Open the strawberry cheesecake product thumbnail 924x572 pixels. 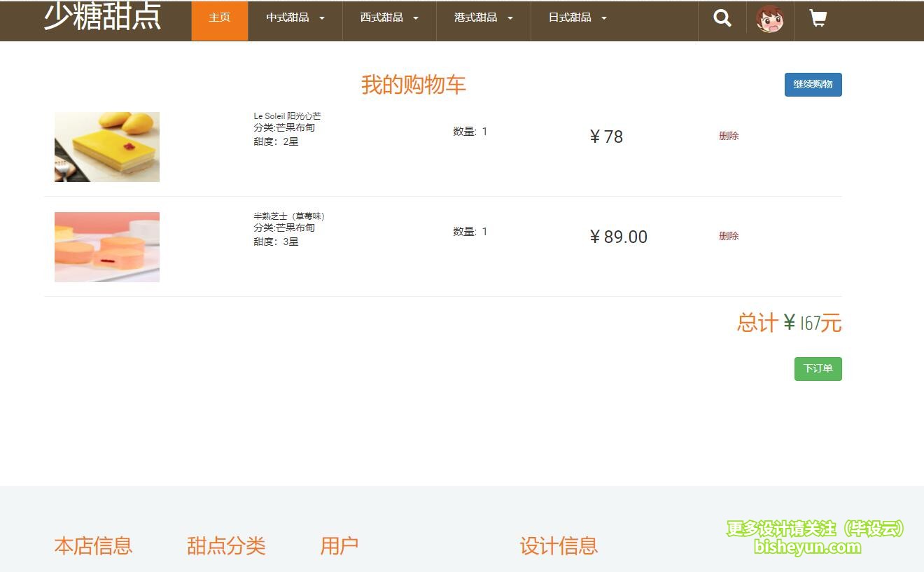click(107, 247)
